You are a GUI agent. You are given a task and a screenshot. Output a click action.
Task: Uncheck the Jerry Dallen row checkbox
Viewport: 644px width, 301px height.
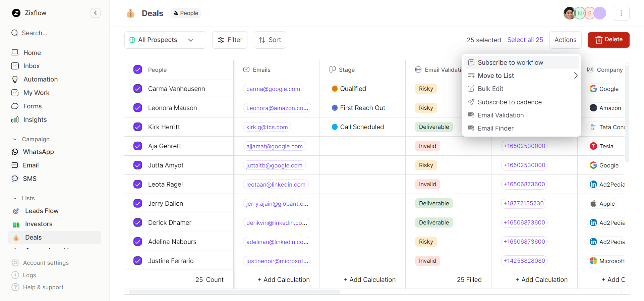tap(137, 203)
